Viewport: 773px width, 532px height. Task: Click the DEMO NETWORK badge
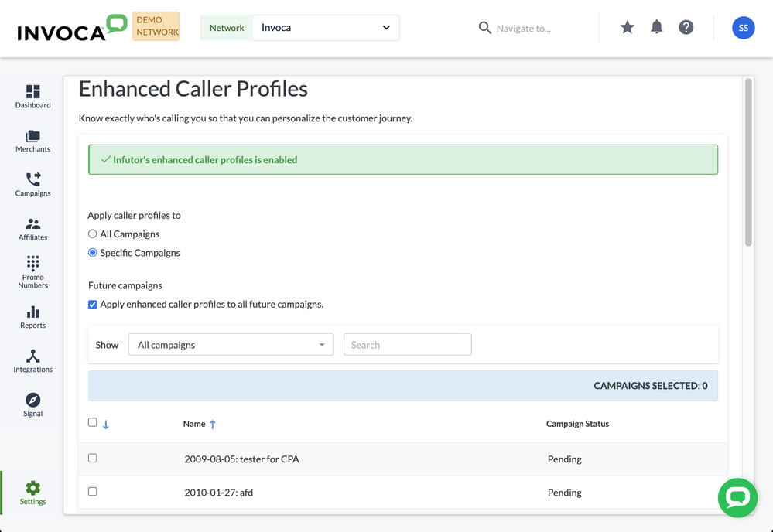pos(156,26)
